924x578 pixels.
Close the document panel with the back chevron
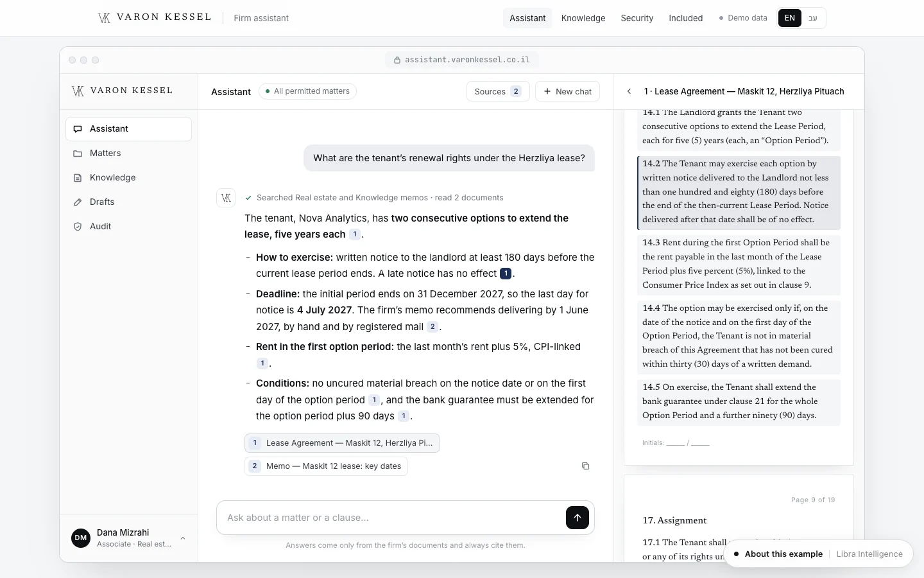coord(629,91)
